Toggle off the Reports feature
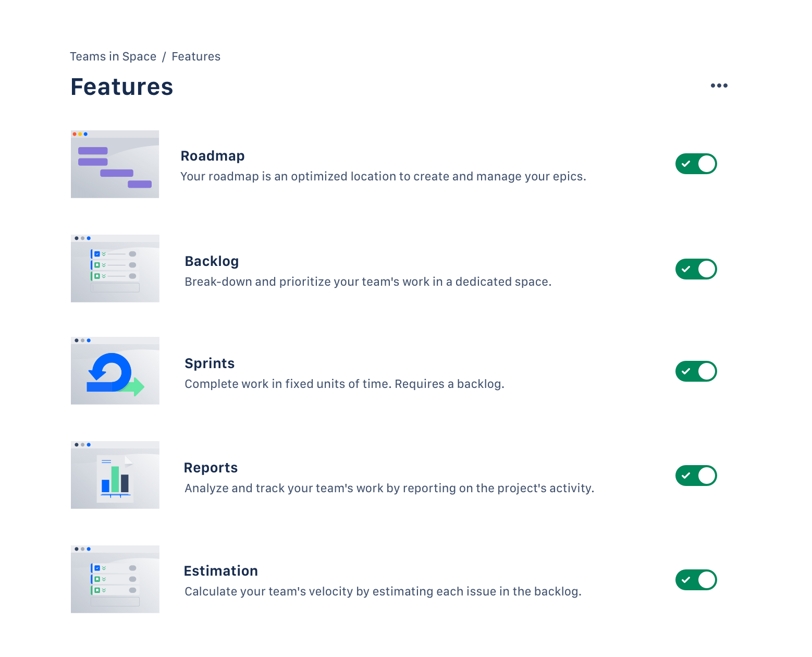Viewport: 812px width, 657px height. pyautogui.click(x=696, y=476)
